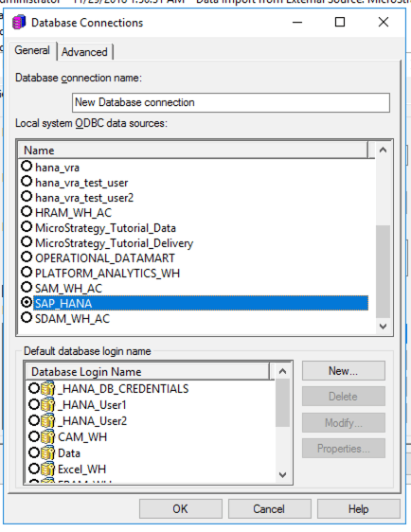Click the Cancel button
The width and height of the screenshot is (411, 532).
coord(269,509)
